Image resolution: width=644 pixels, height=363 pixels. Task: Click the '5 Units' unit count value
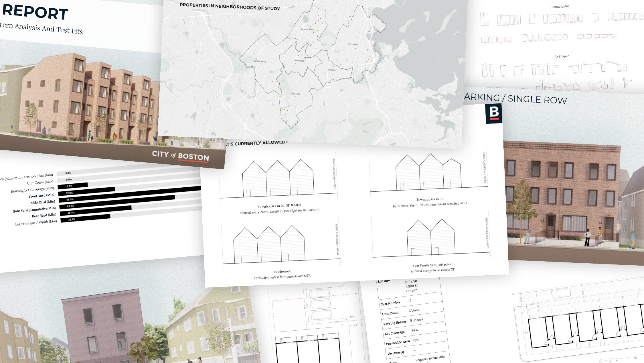pos(414,310)
